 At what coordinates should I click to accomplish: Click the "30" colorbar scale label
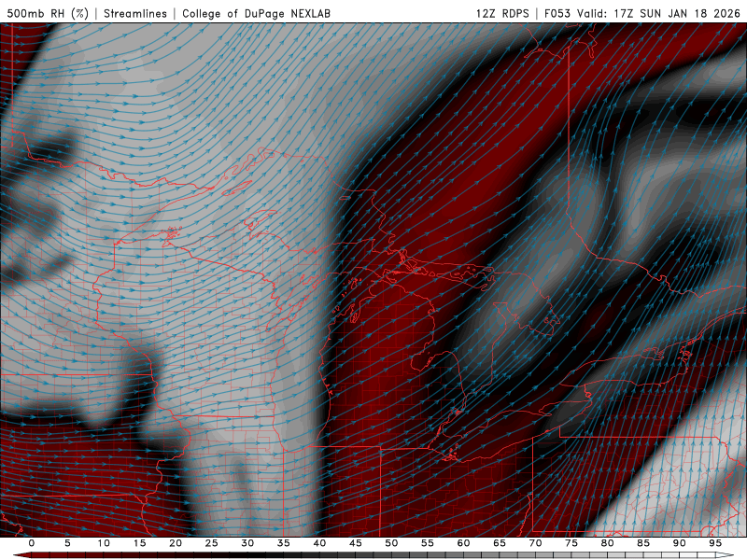(247, 543)
